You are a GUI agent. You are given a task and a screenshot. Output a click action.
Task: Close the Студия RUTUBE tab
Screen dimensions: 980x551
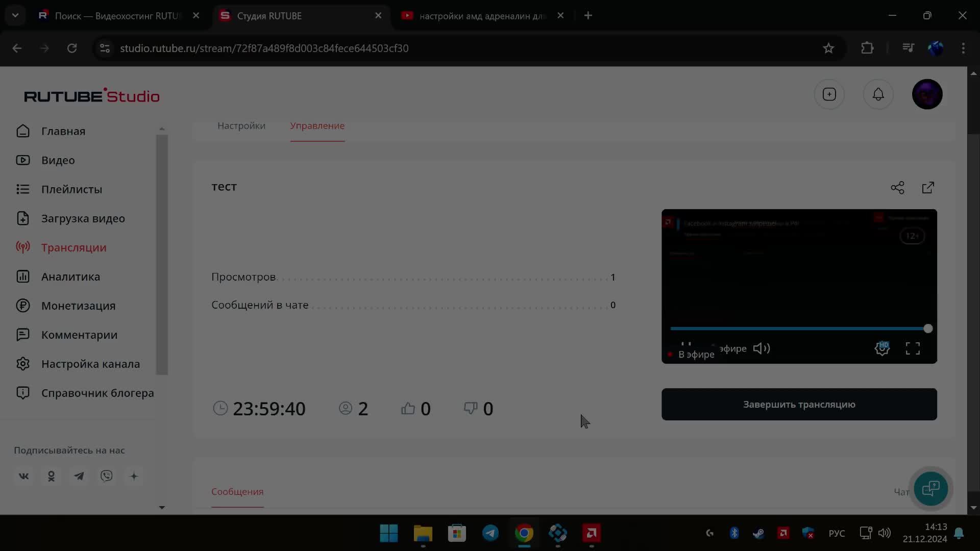(378, 16)
